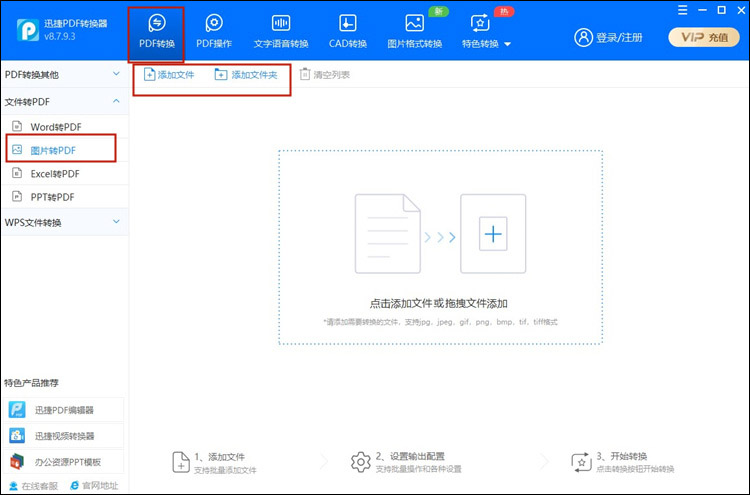750x495 pixels.
Task: Click 清空列表 button
Action: [x=325, y=75]
